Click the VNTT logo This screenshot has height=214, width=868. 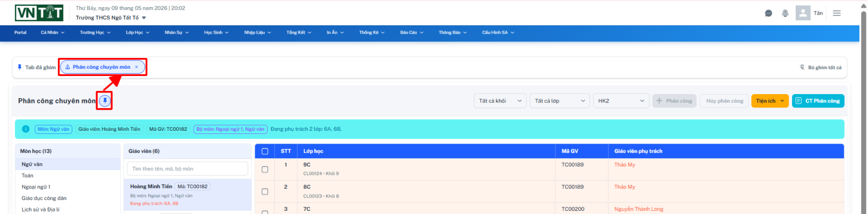(39, 13)
